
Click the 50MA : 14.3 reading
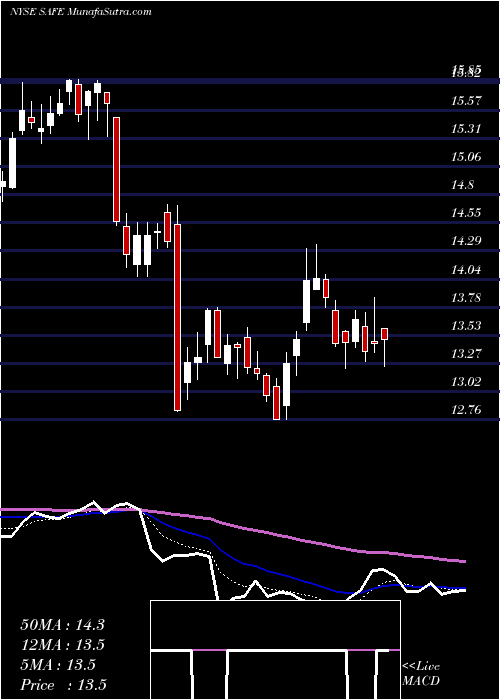tap(62, 625)
